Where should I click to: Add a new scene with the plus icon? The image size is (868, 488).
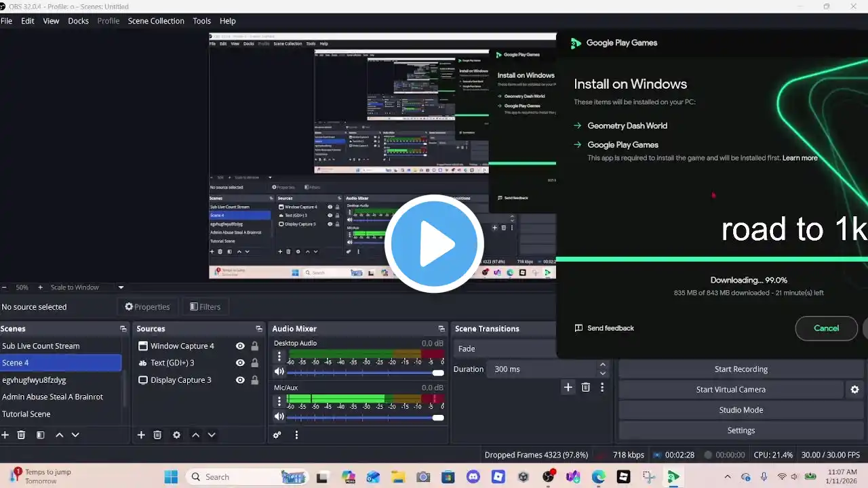pyautogui.click(x=5, y=435)
